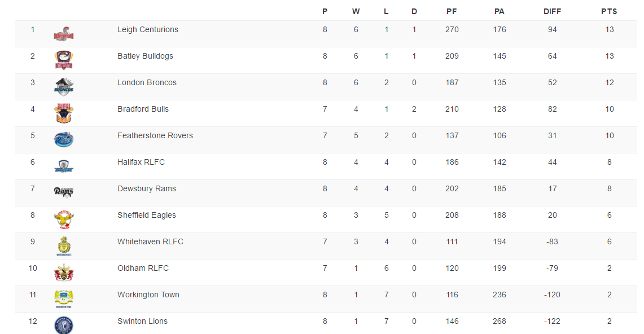Screen dimensions: 644x334
Task: Click the Swinton Lions logo
Action: tap(64, 325)
